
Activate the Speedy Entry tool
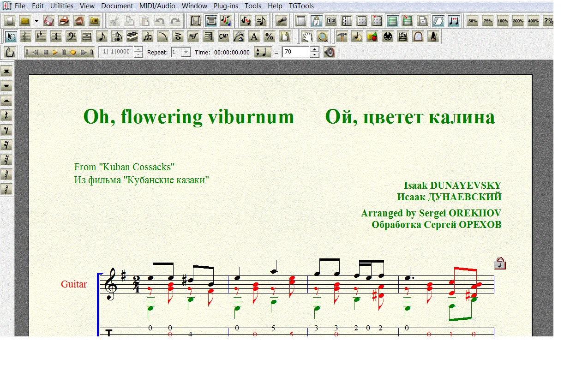coord(117,36)
